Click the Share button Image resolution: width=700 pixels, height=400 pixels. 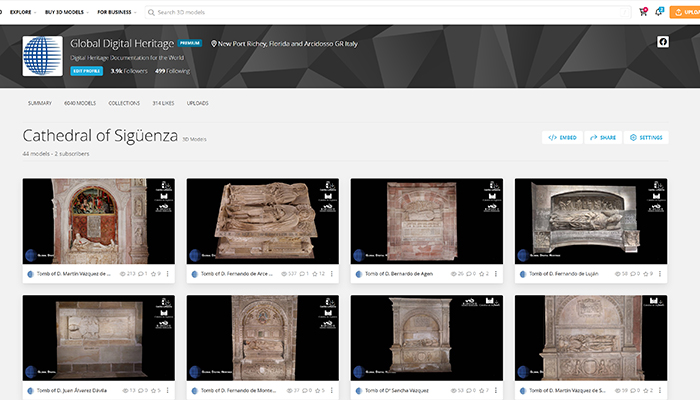(603, 137)
